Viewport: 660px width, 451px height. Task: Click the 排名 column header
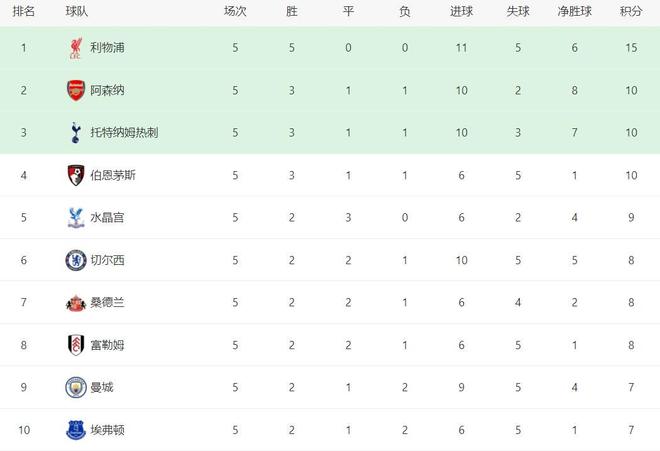(x=24, y=12)
